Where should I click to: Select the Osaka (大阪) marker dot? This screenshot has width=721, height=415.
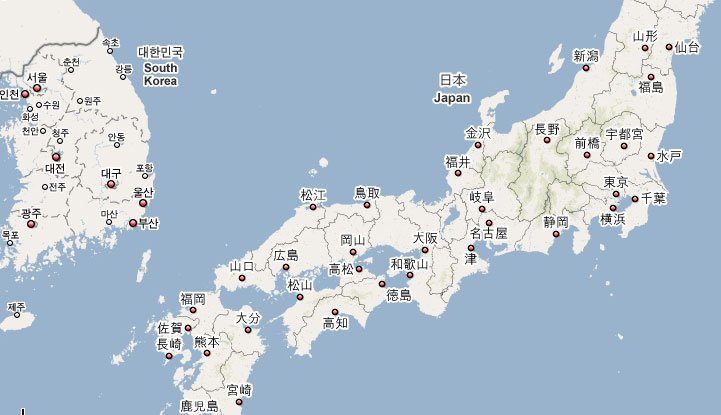(x=424, y=250)
